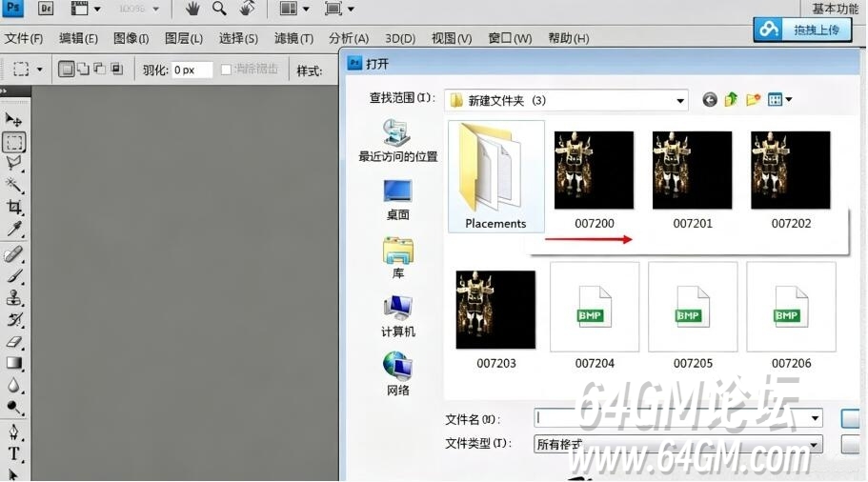Click the Rotate View tool in top bar
Screen dimensions: 868x482
pyautogui.click(x=247, y=9)
